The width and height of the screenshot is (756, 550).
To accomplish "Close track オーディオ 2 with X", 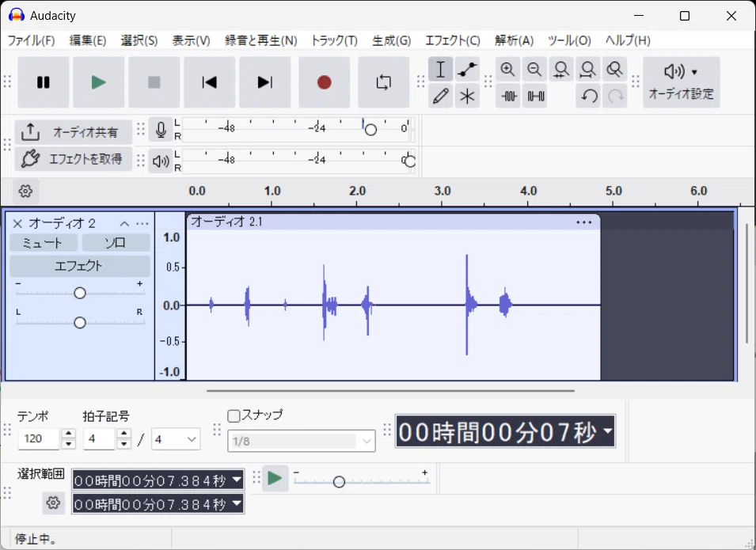I will tap(17, 223).
